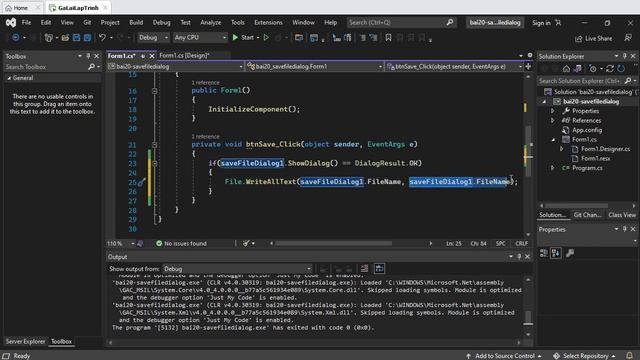640x360 pixels.
Task: Click Categorized view icon in Properties panel
Action: [x=544, y=253]
